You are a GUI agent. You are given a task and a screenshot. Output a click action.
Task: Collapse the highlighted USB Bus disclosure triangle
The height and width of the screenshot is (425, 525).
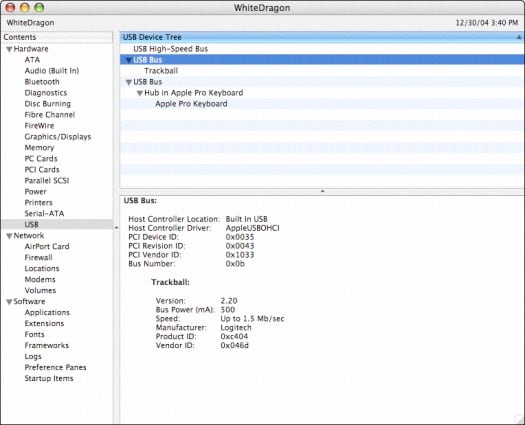(128, 60)
